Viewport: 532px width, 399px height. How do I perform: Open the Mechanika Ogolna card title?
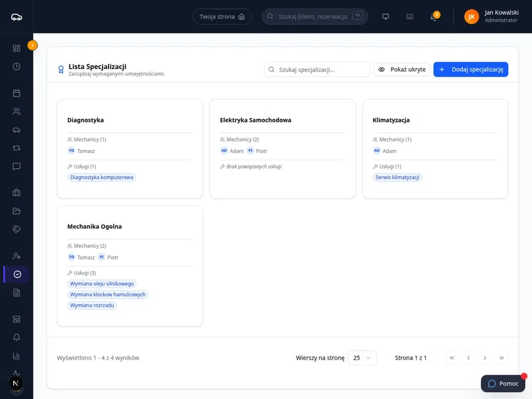coord(94,226)
